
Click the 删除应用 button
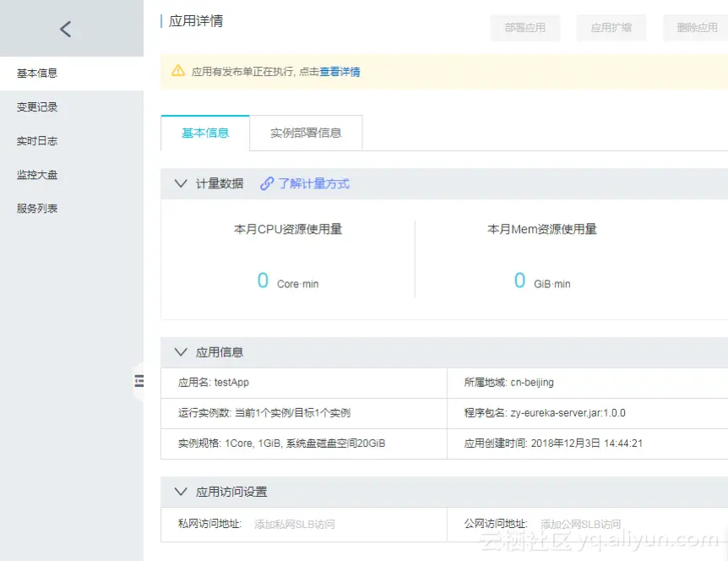pos(697,28)
